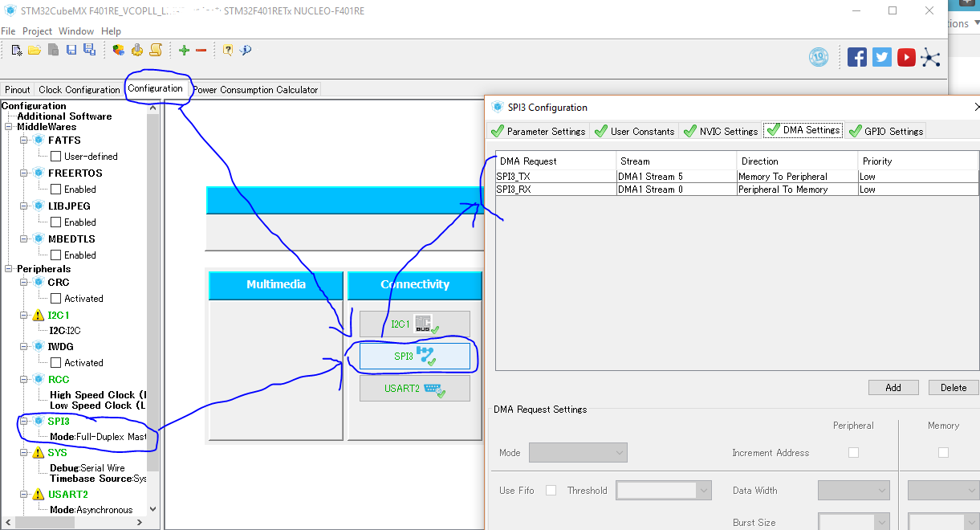Screen dimensions: 980x530
Task: Open the Window menu
Action: [x=76, y=31]
